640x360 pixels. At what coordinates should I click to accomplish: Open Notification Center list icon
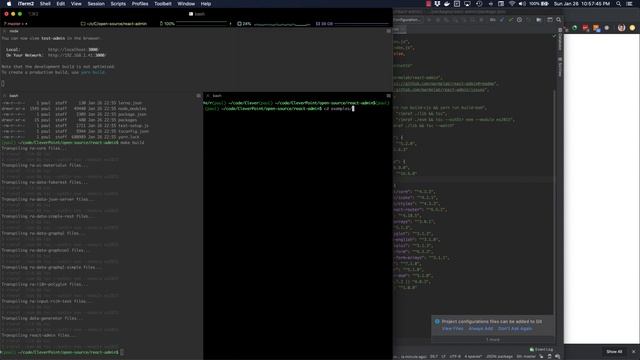pos(629,4)
